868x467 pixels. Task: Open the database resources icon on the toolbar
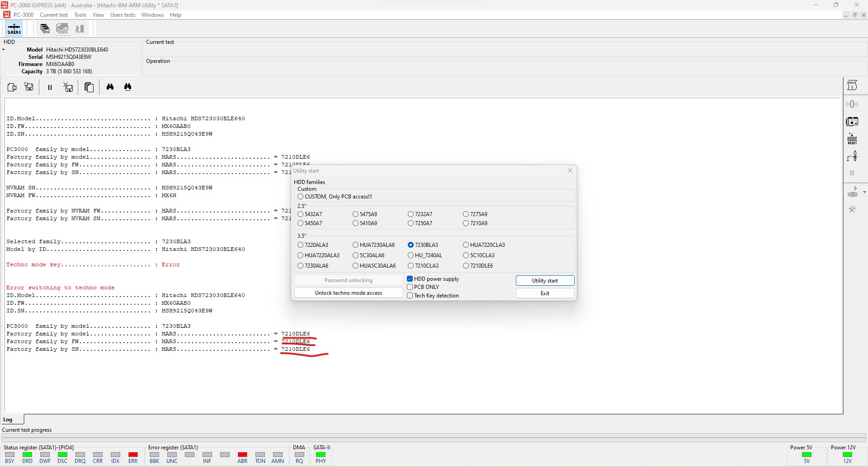point(62,28)
